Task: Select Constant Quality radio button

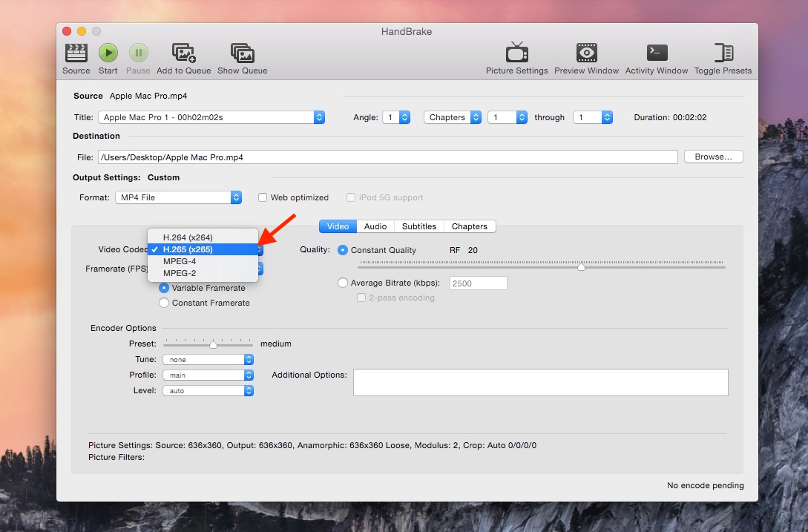Action: tap(343, 250)
